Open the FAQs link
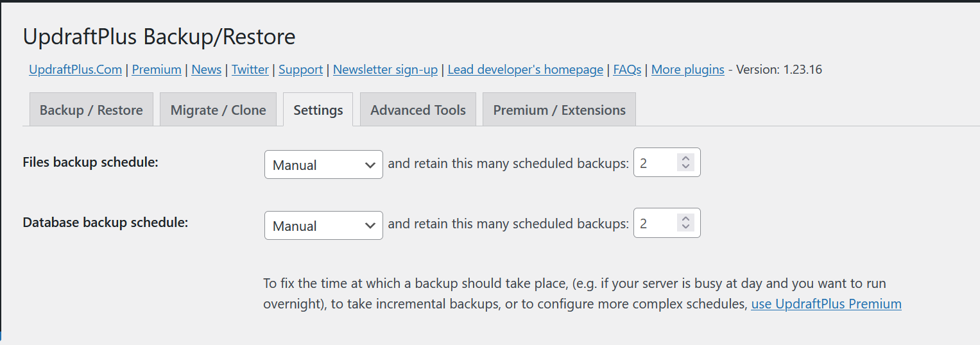 627,69
